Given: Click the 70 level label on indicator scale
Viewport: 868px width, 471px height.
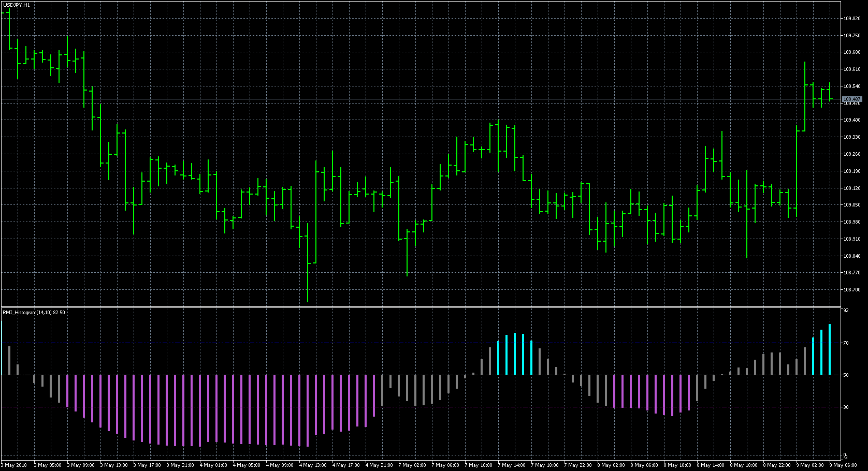Looking at the screenshot, I should pos(846,343).
